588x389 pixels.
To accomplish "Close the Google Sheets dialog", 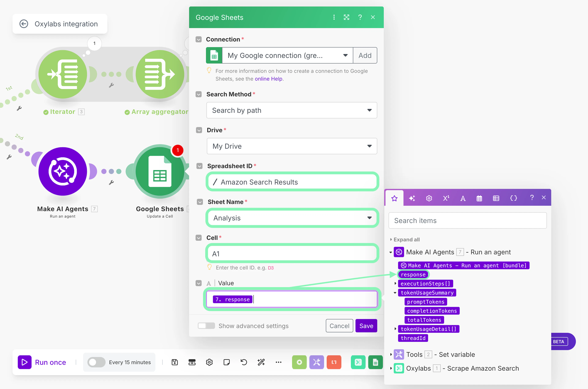I will click(x=373, y=17).
